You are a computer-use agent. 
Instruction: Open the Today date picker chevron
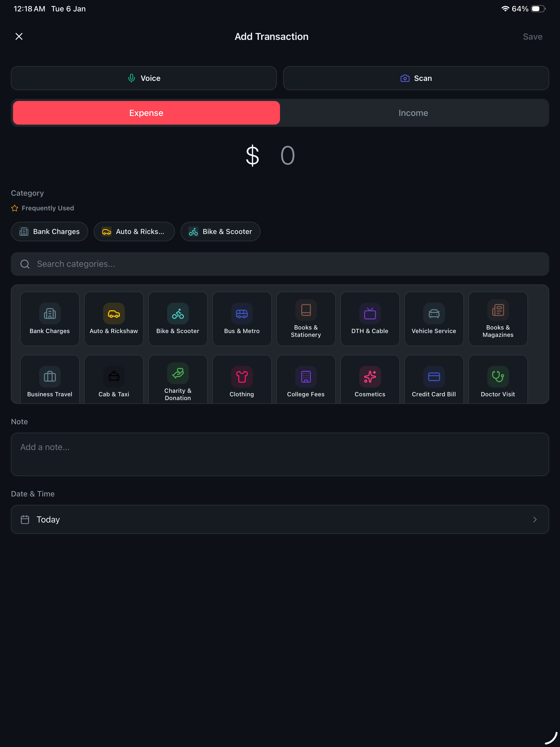point(535,519)
